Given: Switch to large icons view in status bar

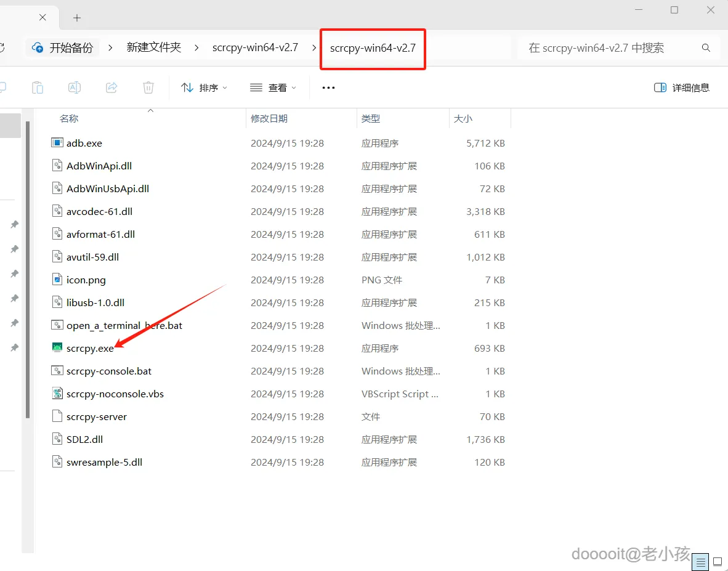Looking at the screenshot, I should [x=718, y=562].
